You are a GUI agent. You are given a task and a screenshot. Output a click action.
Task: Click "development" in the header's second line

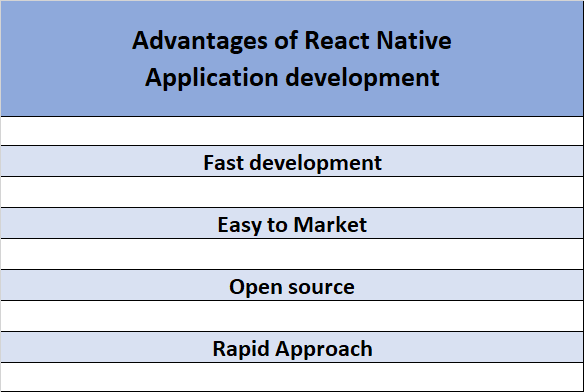click(362, 78)
